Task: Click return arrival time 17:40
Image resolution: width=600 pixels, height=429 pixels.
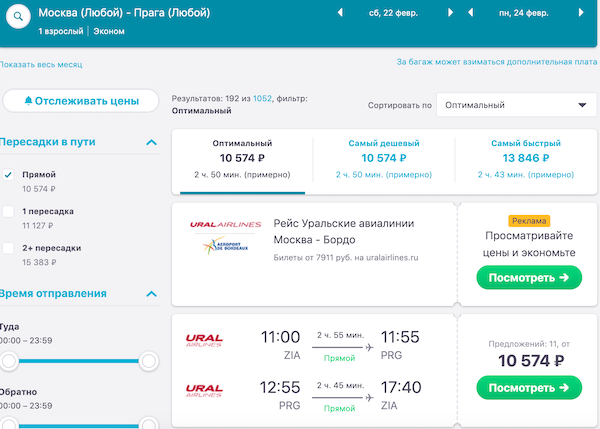Action: click(401, 387)
